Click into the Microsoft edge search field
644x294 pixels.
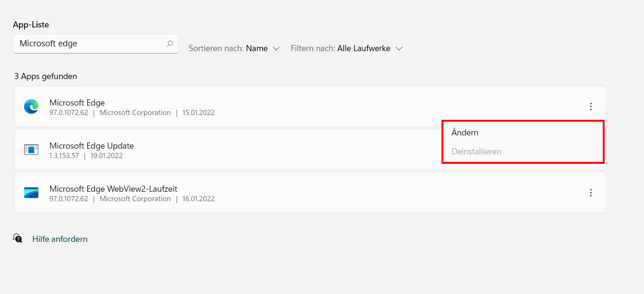[96, 44]
